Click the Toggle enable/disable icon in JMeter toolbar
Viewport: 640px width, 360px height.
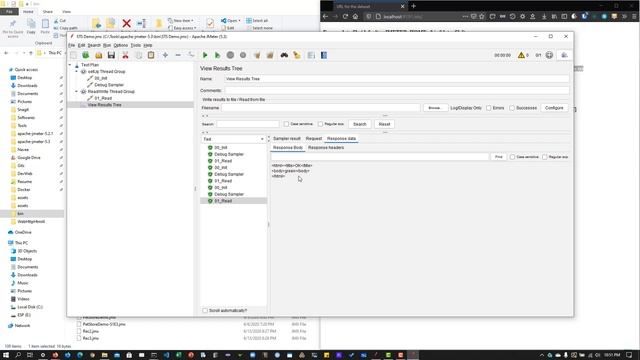191,55
